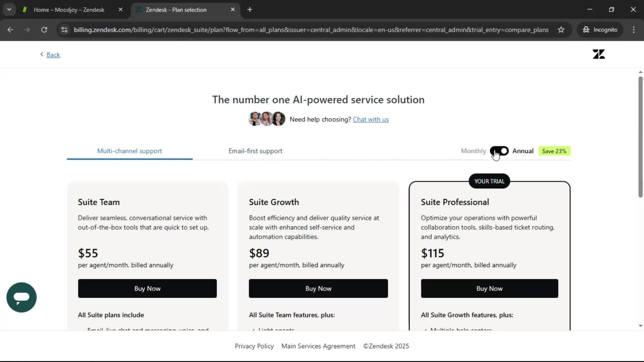Select the Monthly billing label
Image resolution: width=644 pixels, height=362 pixels.
(473, 151)
